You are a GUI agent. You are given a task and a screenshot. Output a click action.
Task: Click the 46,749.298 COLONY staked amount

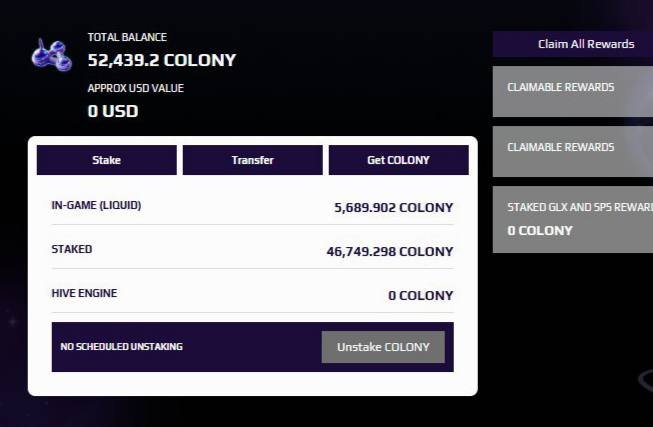390,252
